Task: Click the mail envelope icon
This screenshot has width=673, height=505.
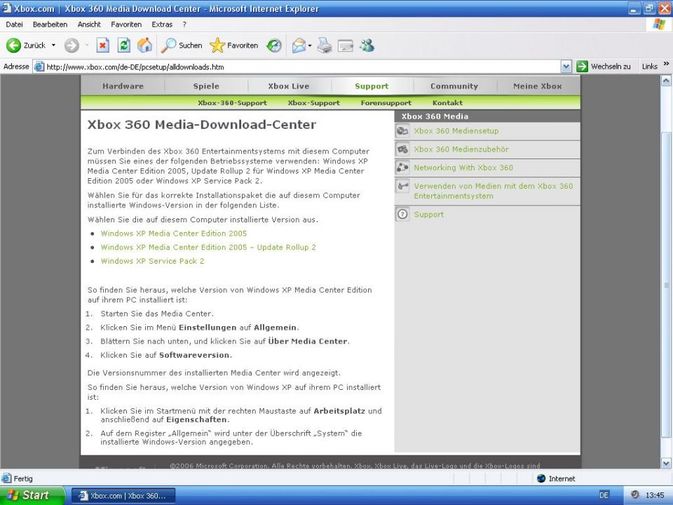Action: coord(299,45)
